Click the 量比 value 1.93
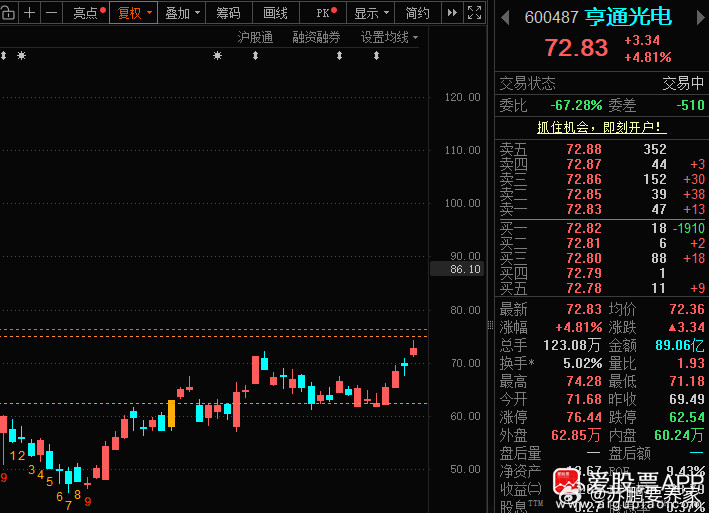The height and width of the screenshot is (513, 709). [x=691, y=363]
